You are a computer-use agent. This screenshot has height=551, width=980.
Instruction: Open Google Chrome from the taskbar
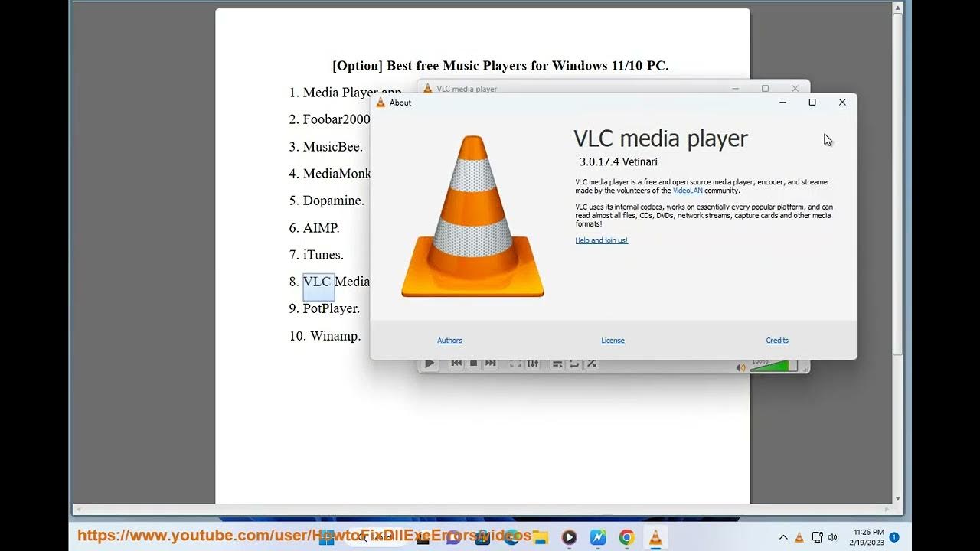pyautogui.click(x=626, y=537)
